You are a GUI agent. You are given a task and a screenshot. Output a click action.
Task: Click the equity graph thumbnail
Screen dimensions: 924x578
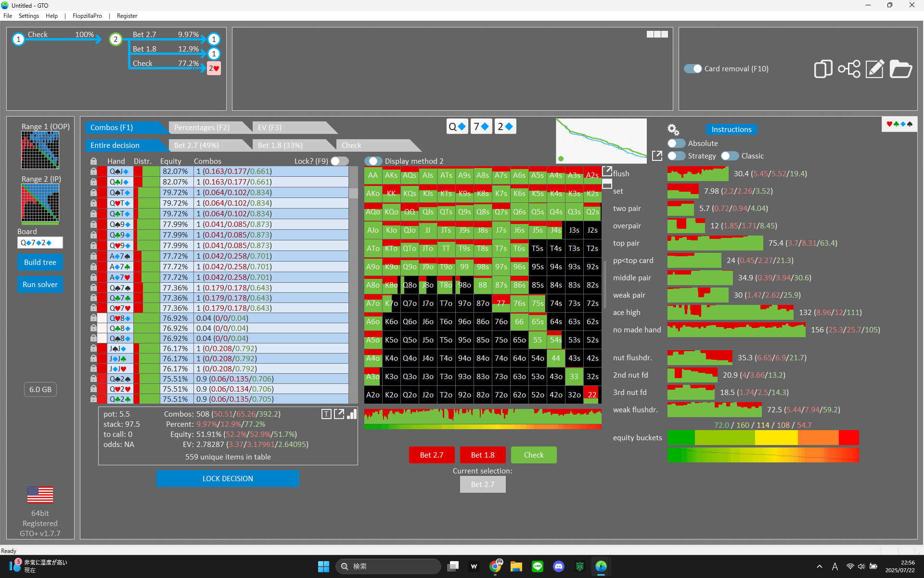click(601, 141)
